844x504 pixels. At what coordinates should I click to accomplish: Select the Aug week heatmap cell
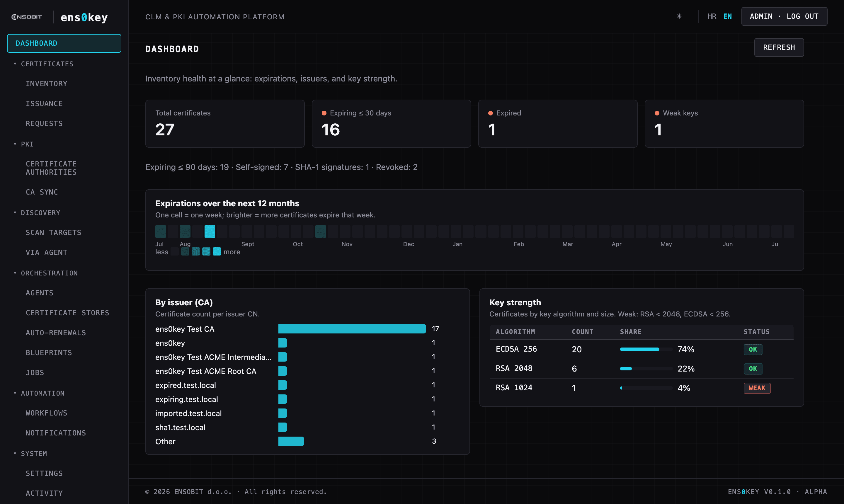point(185,231)
